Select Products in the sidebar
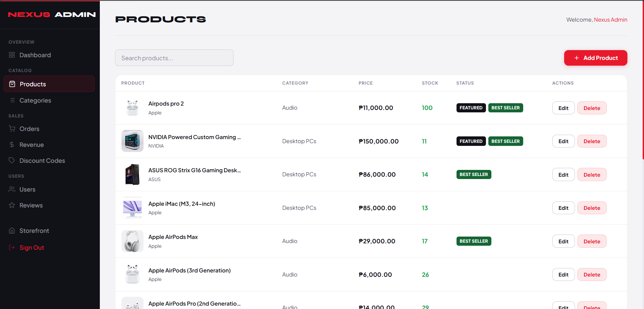This screenshot has height=309, width=644. 49,84
